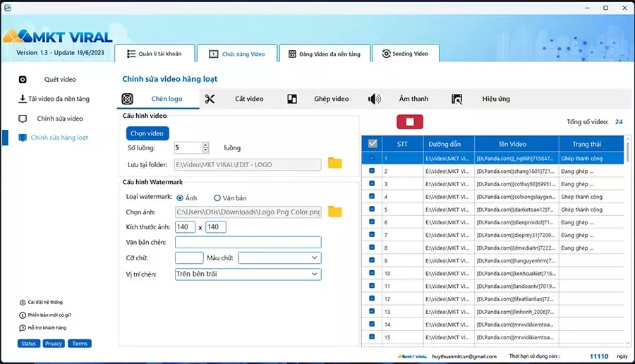Click the red stop processing button
Viewport: 635px width, 364px height.
tap(410, 122)
